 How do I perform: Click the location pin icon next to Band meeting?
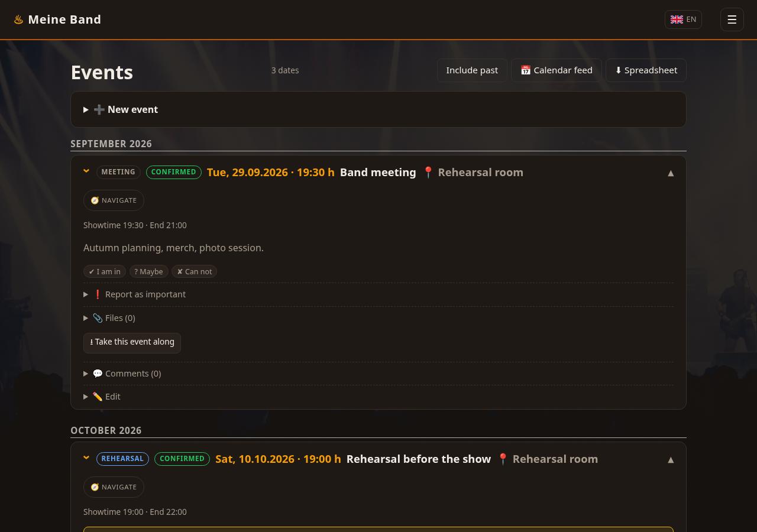click(x=428, y=173)
